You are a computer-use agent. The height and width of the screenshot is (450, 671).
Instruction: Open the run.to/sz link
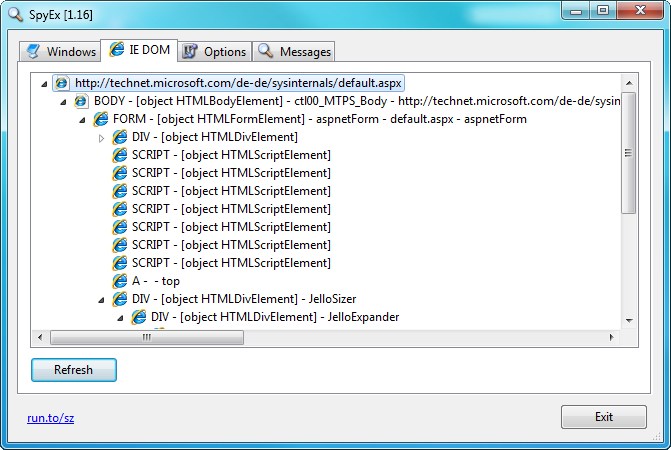[x=50, y=418]
